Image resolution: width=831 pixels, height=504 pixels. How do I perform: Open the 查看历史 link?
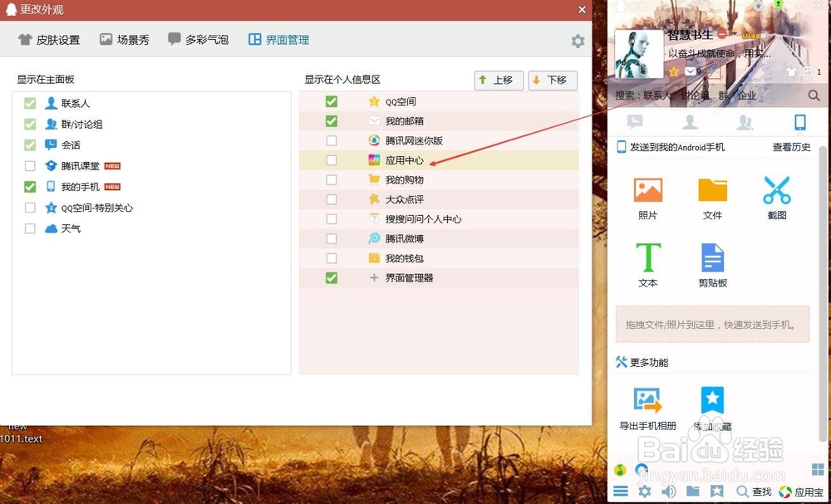[x=791, y=147]
